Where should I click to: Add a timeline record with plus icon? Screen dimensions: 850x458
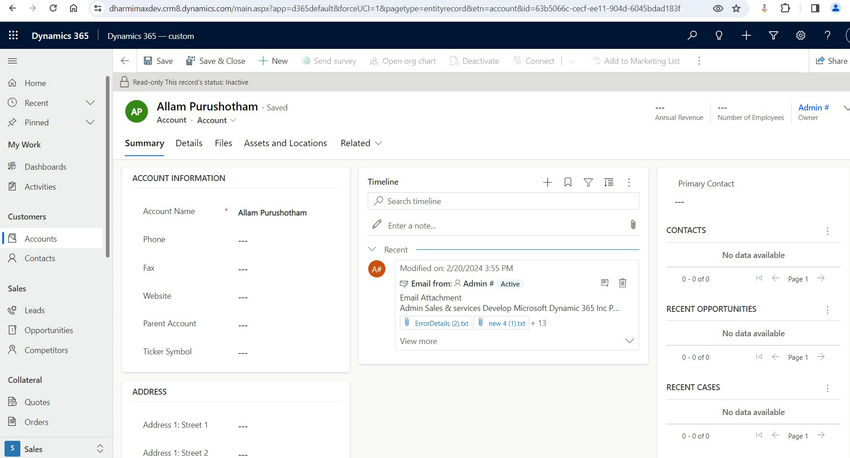point(548,182)
